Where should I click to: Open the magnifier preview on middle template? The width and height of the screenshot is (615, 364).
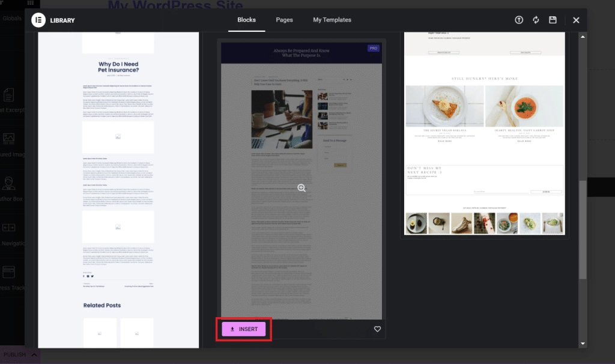(301, 187)
